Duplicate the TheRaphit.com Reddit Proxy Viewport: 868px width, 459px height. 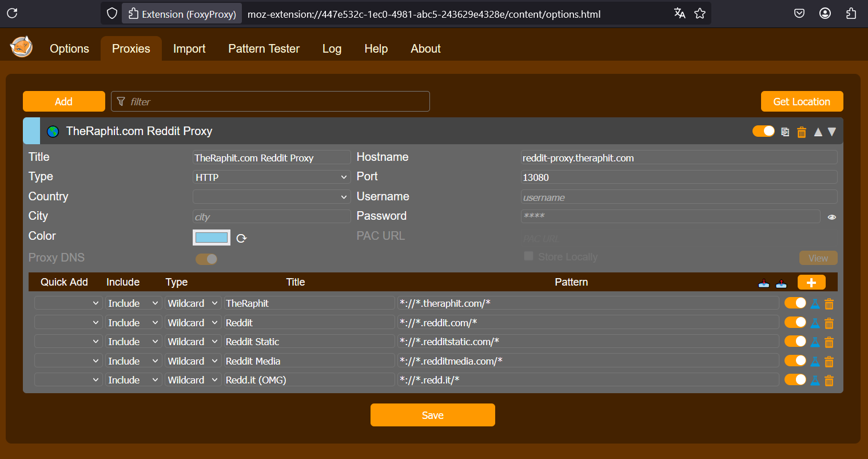coord(785,132)
